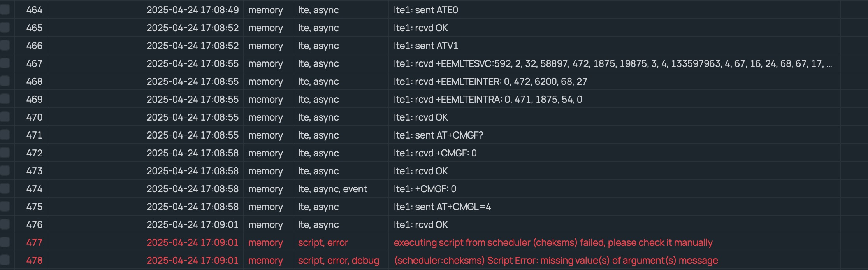Mark the checkbox for row 474
The image size is (868, 270).
pyautogui.click(x=5, y=188)
